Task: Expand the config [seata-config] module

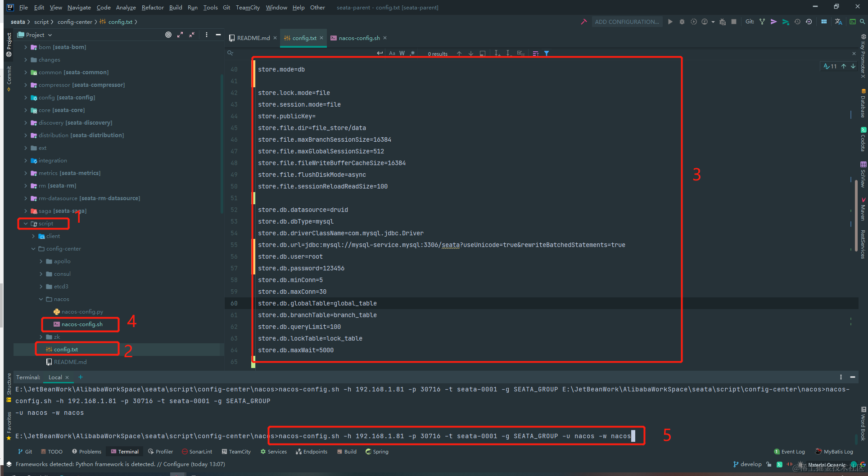Action: point(26,97)
